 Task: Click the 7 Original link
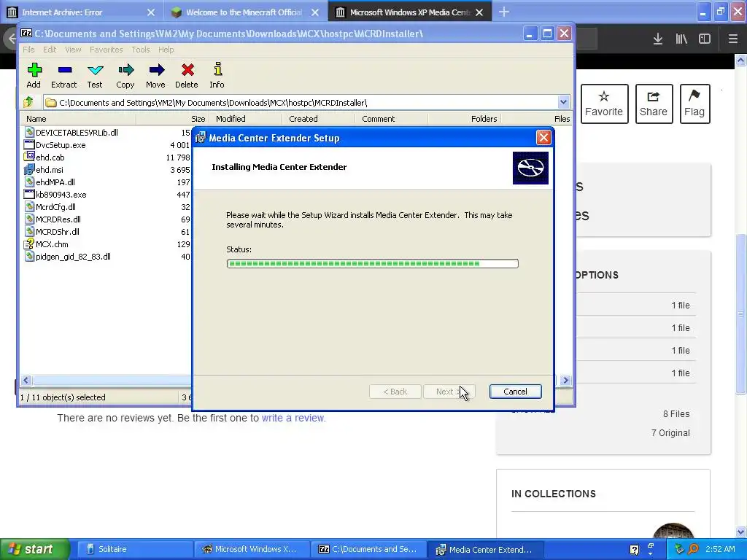click(670, 433)
